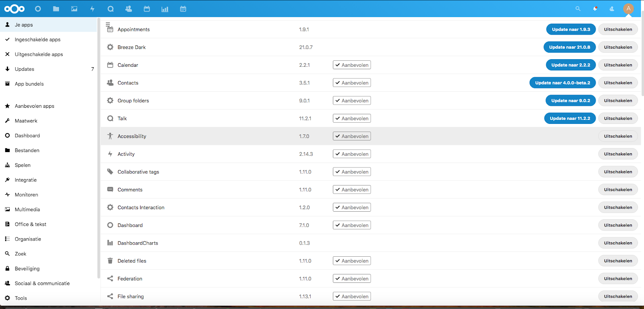Update Breeze Dark to 21.0.8

coord(570,47)
